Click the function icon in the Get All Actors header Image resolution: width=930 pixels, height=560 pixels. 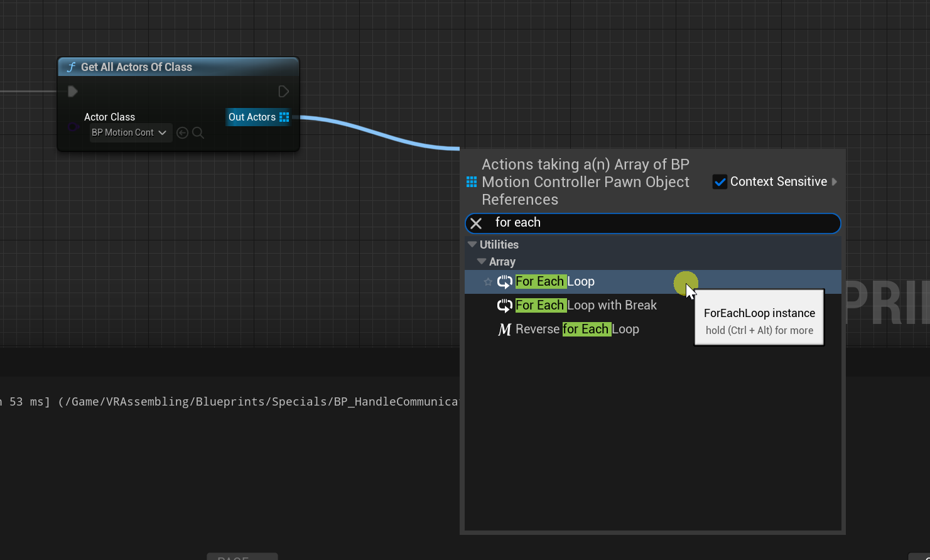[x=71, y=67]
